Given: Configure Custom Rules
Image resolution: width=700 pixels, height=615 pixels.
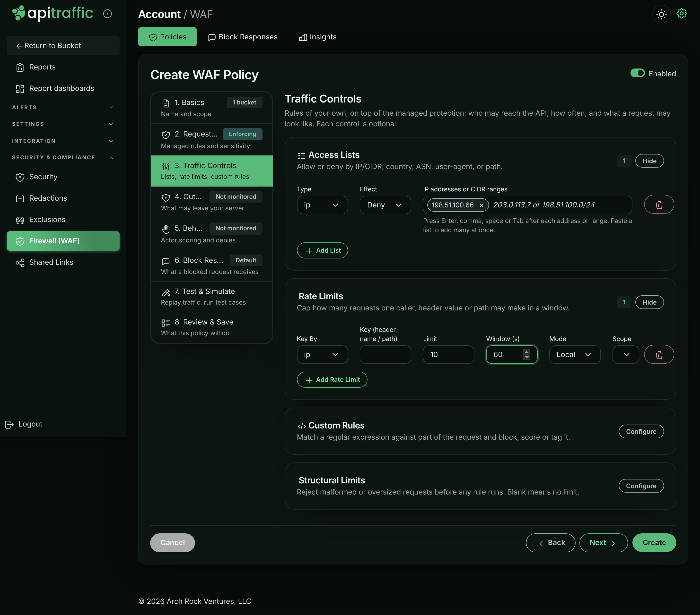Looking at the screenshot, I should click(641, 432).
